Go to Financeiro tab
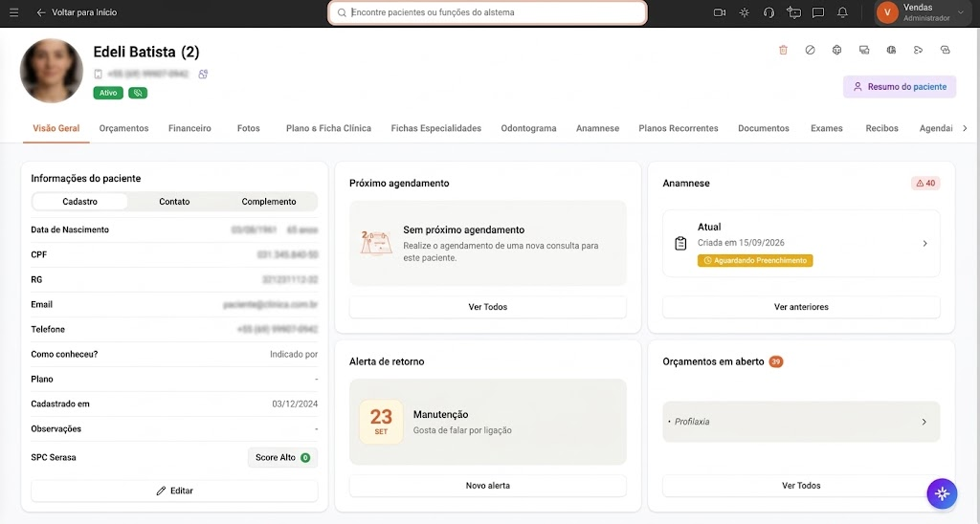 [189, 128]
